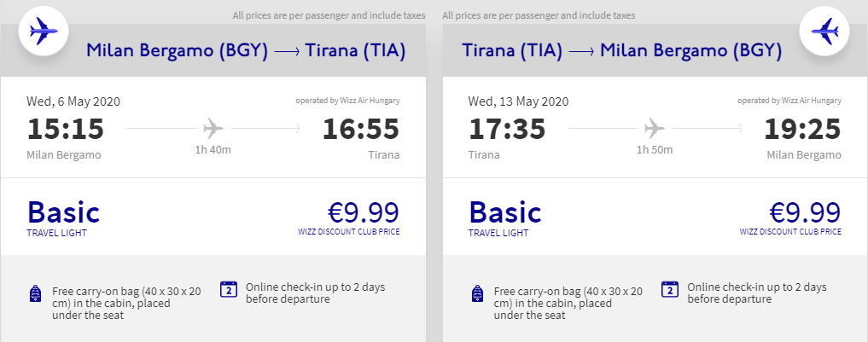Select the outbound Basic fare €9.99 price
Image resolution: width=868 pixels, height=342 pixels.
coord(364,212)
